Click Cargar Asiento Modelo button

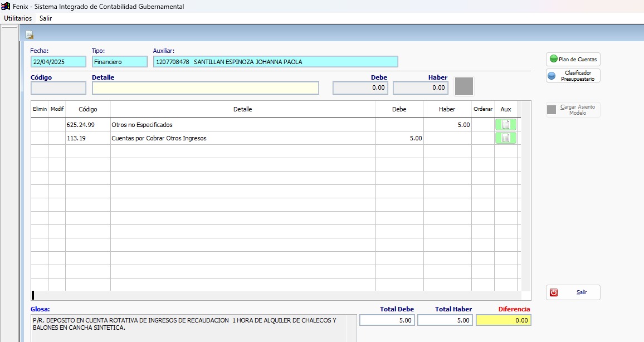click(x=573, y=109)
